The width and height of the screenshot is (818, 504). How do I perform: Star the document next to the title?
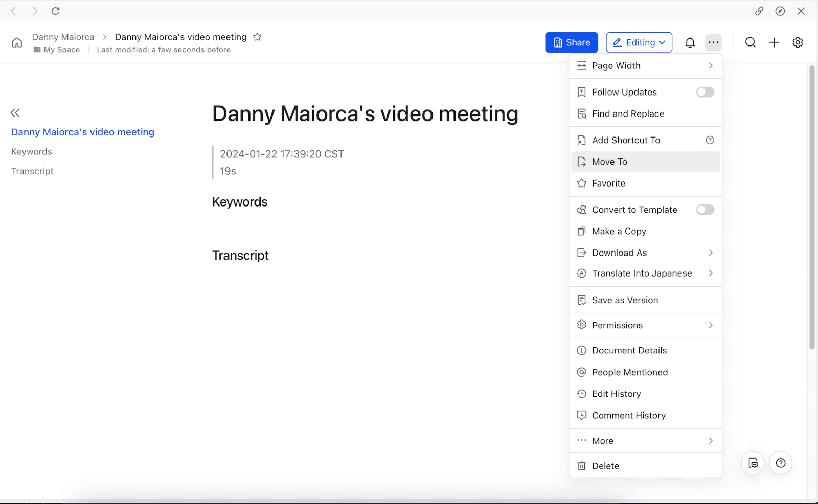257,37
